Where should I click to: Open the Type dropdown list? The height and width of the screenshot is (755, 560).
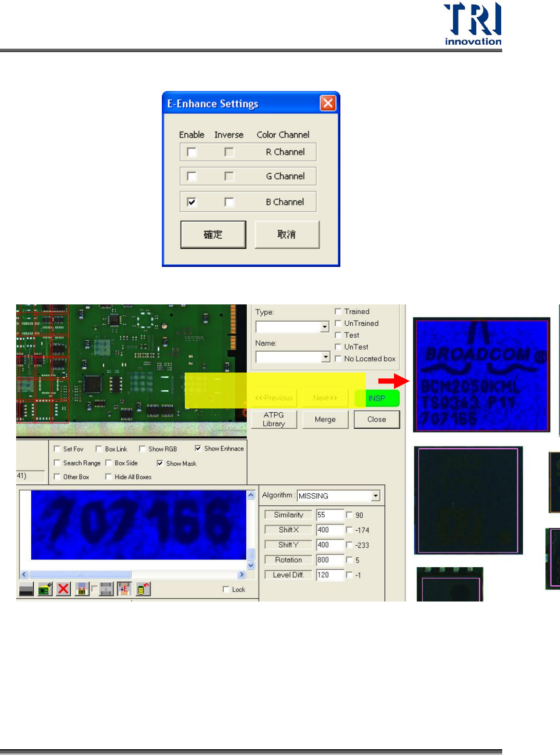coord(325,327)
